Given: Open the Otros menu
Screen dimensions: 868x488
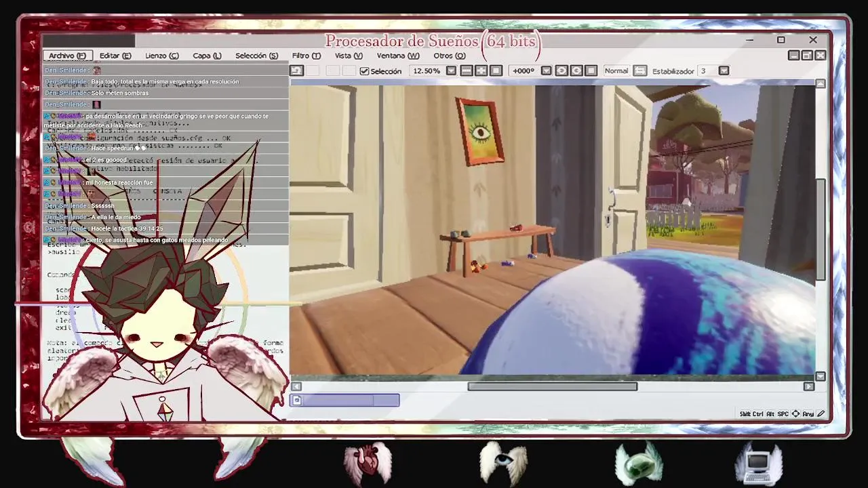Looking at the screenshot, I should point(449,56).
